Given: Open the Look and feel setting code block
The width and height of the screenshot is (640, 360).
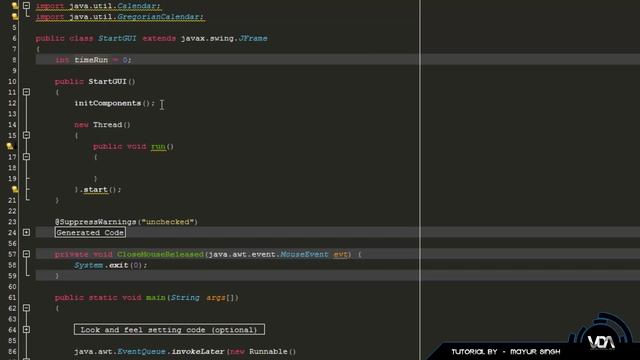Looking at the screenshot, I should click(169, 329).
